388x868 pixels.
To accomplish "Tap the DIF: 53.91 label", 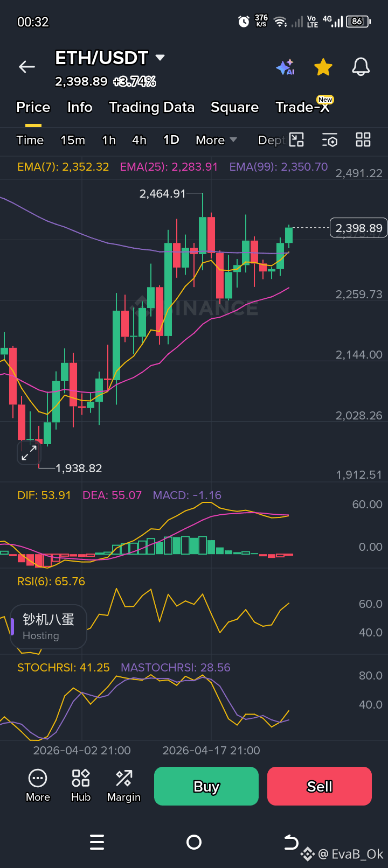I will (x=44, y=495).
